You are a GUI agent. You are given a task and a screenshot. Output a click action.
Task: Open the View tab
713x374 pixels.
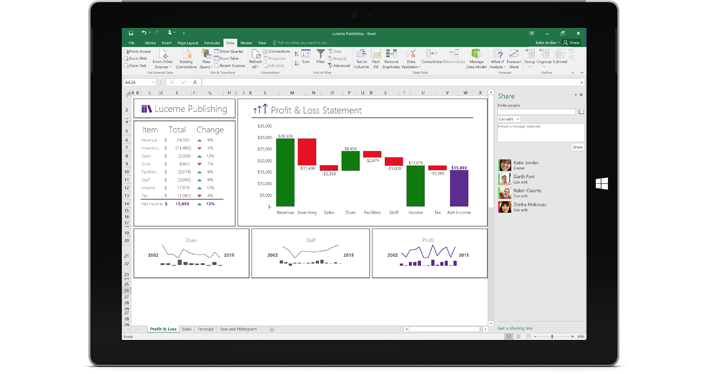pyautogui.click(x=262, y=43)
